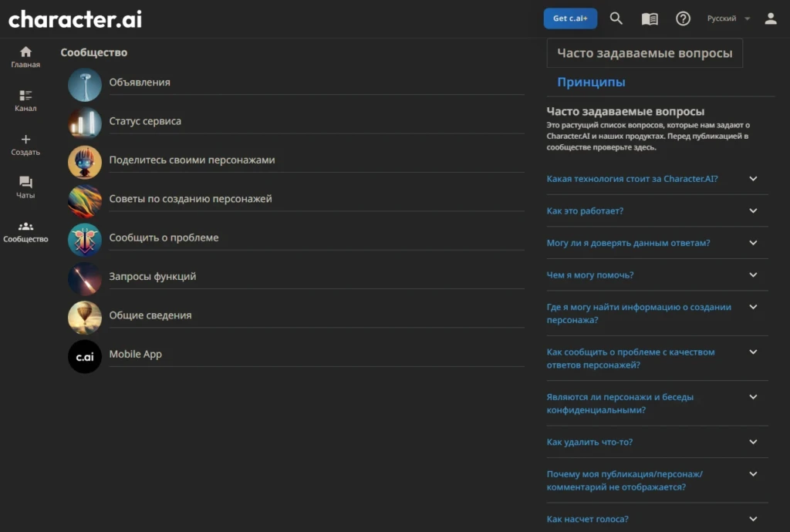The image size is (790, 532).
Task: Click the search magnifier icon
Action: click(x=616, y=19)
